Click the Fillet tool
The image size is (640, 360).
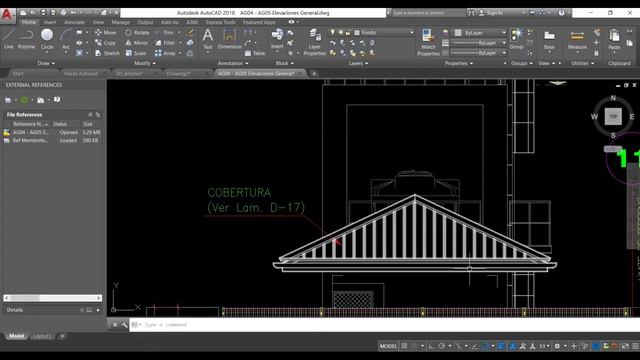165,42
